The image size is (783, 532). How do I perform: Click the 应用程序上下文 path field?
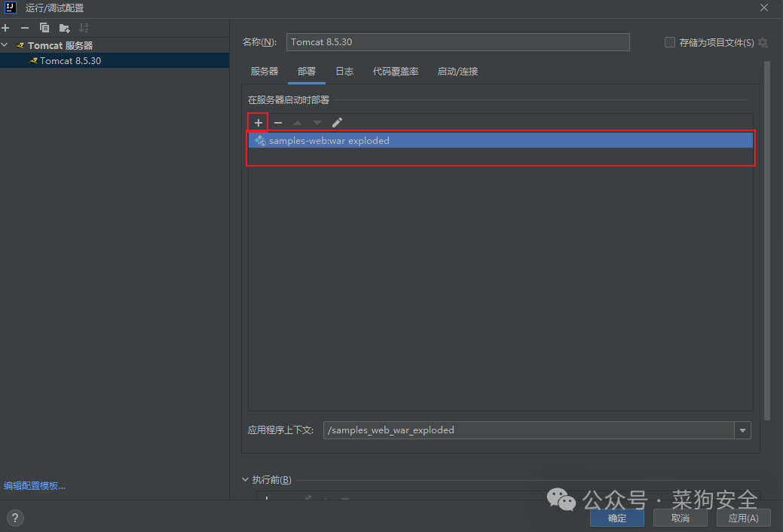[x=529, y=430]
